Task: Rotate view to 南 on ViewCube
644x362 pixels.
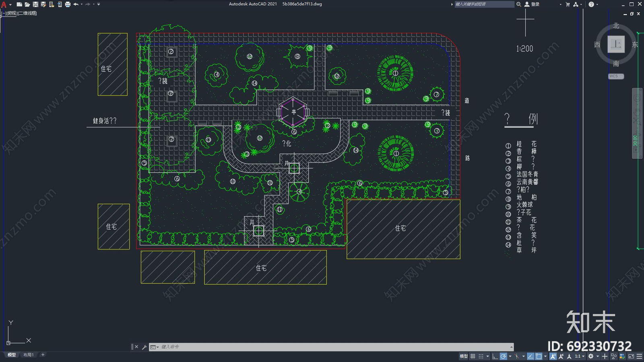Action: coord(616,64)
